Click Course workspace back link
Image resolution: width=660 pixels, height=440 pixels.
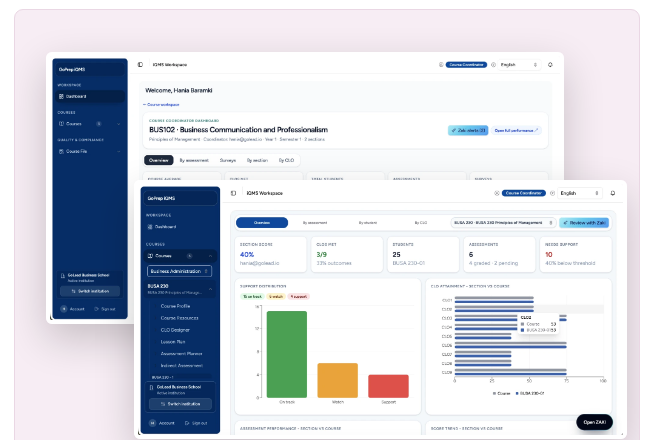click(161, 104)
